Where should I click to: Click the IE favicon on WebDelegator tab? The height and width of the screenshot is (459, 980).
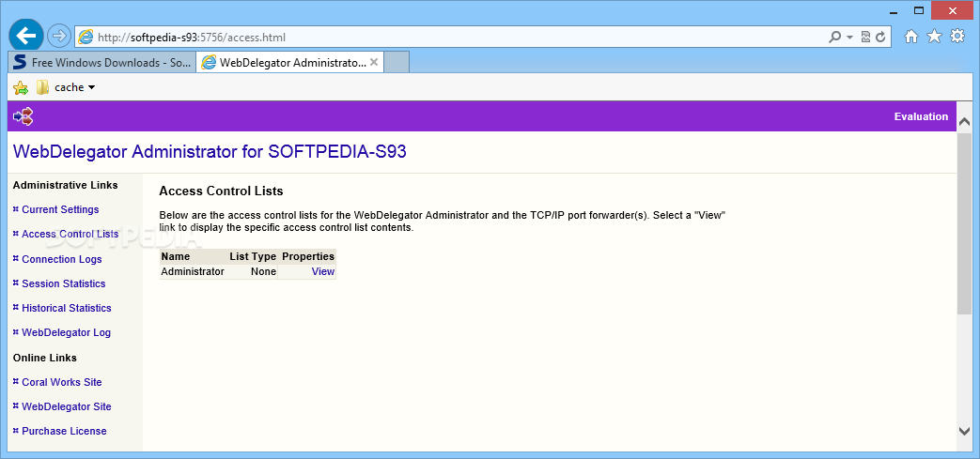tap(209, 63)
